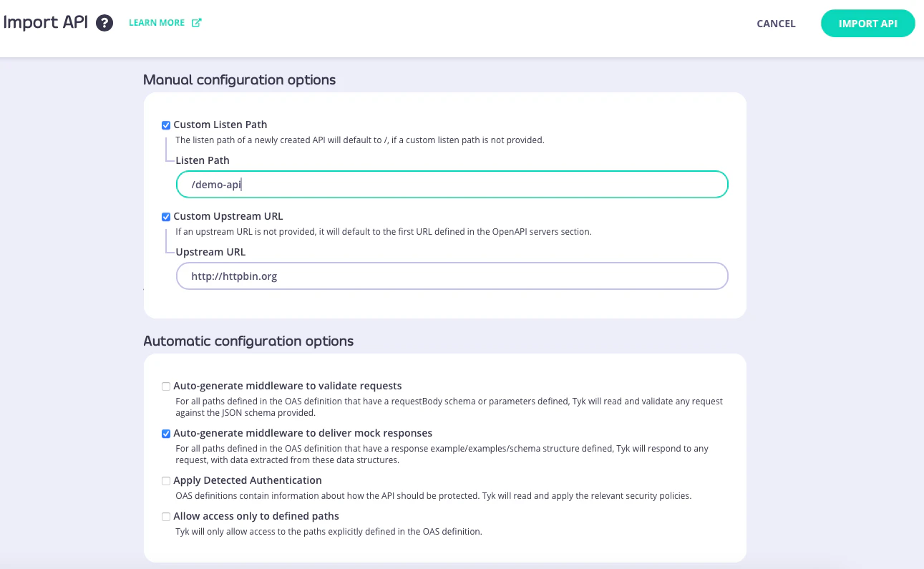Click the help question mark beside Import API

pyautogui.click(x=104, y=22)
